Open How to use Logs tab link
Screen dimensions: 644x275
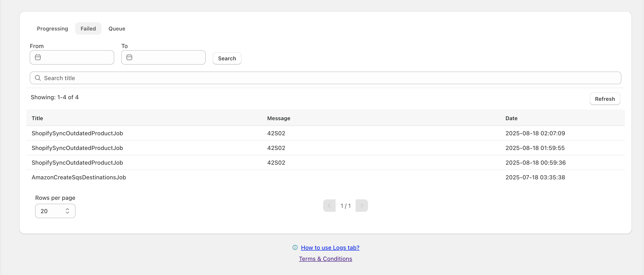(330, 247)
